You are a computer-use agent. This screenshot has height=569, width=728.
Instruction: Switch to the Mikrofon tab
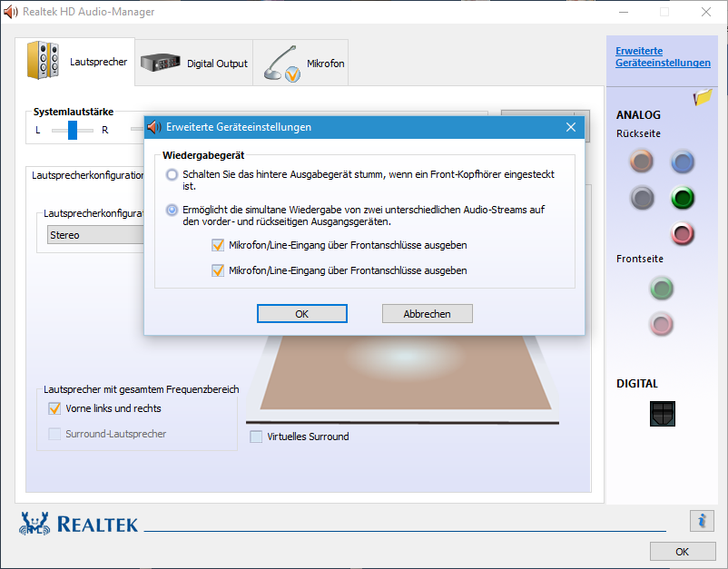point(300,63)
